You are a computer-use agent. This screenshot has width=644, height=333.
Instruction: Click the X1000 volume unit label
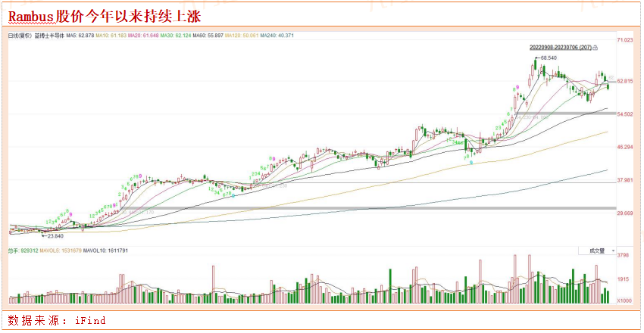coord(624,301)
